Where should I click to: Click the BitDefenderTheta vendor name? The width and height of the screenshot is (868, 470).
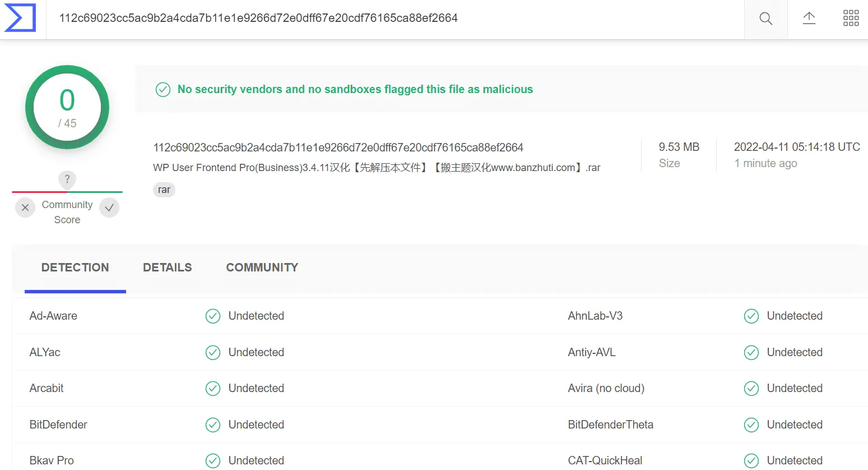[x=611, y=425]
